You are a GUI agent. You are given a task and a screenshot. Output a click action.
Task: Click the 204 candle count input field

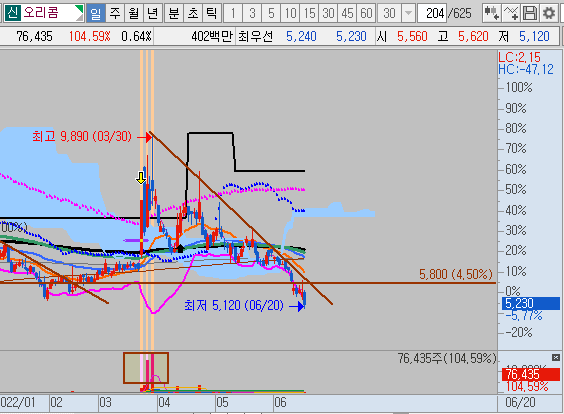pos(432,13)
